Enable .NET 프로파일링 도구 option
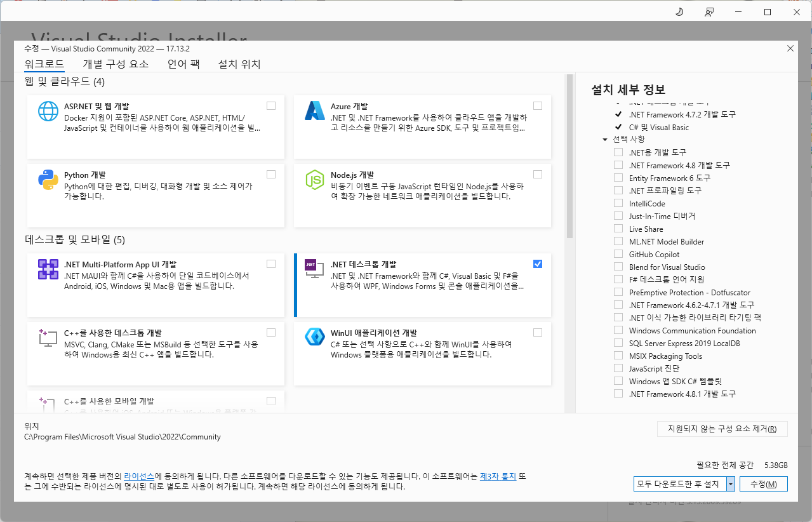Viewport: 812px width, 522px height. pos(618,191)
